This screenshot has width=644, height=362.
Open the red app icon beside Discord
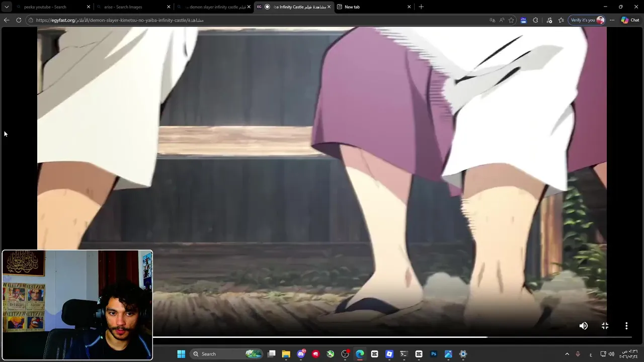pyautogui.click(x=315, y=354)
